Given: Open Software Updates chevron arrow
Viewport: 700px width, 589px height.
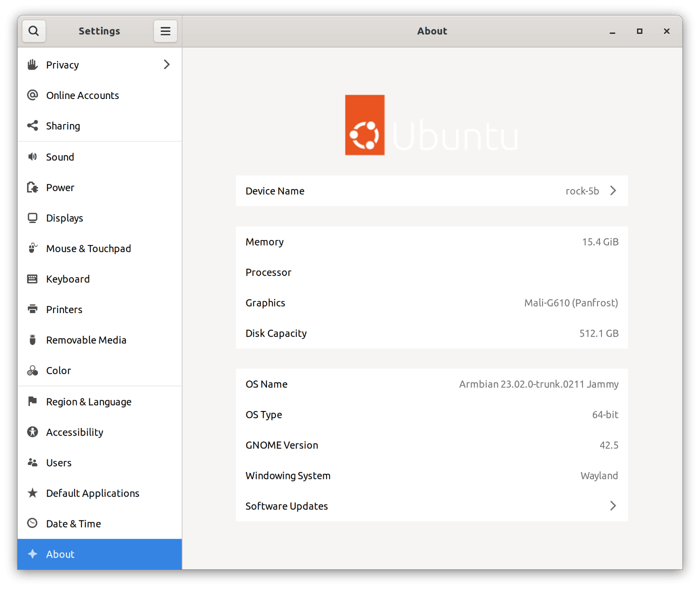Looking at the screenshot, I should pyautogui.click(x=613, y=505).
